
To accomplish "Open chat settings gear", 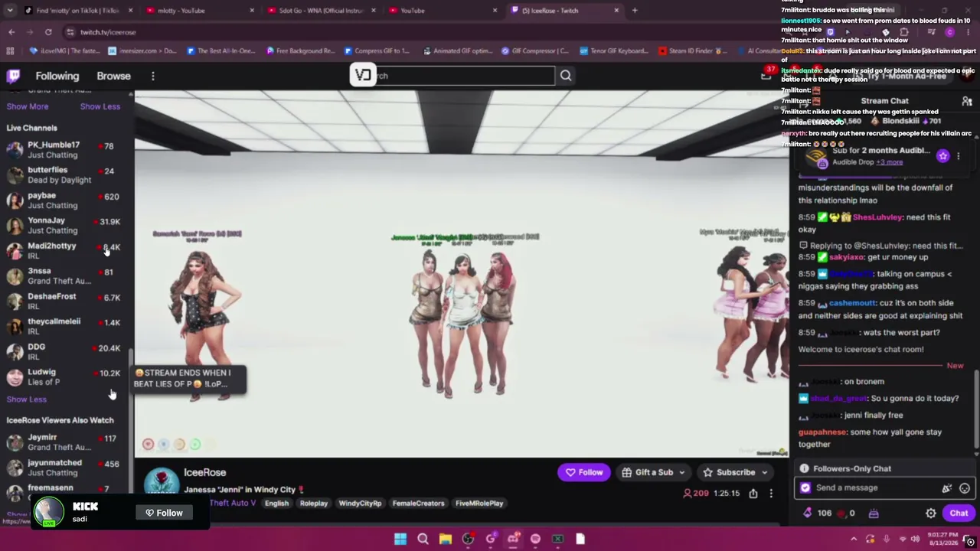I will tap(931, 514).
